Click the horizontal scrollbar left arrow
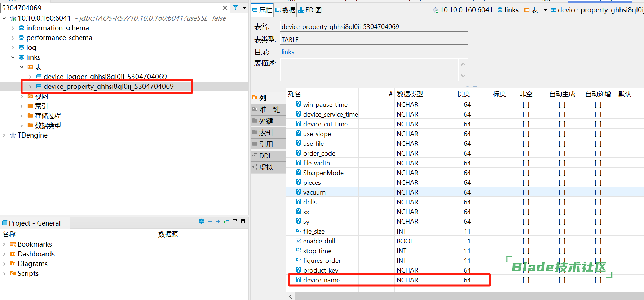This screenshot has width=644, height=300. pos(291,296)
